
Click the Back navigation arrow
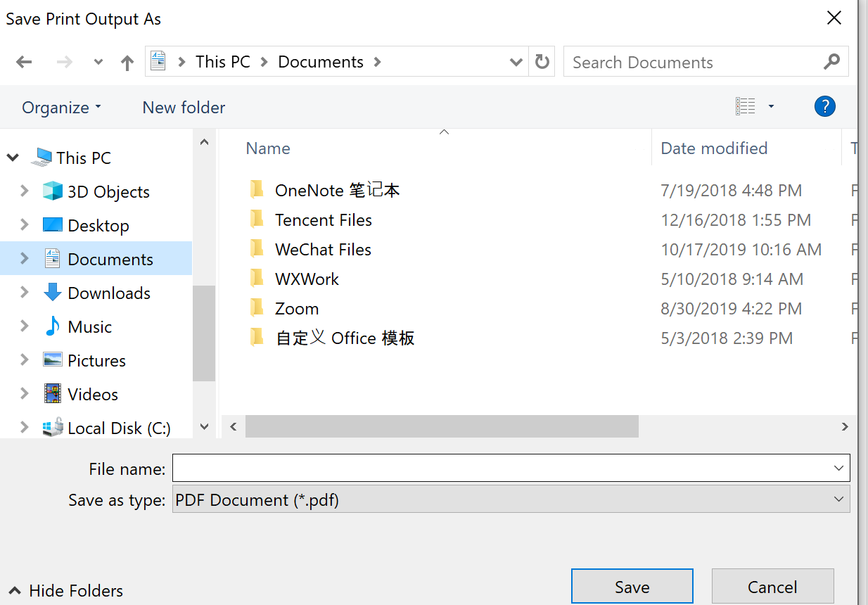click(x=24, y=63)
